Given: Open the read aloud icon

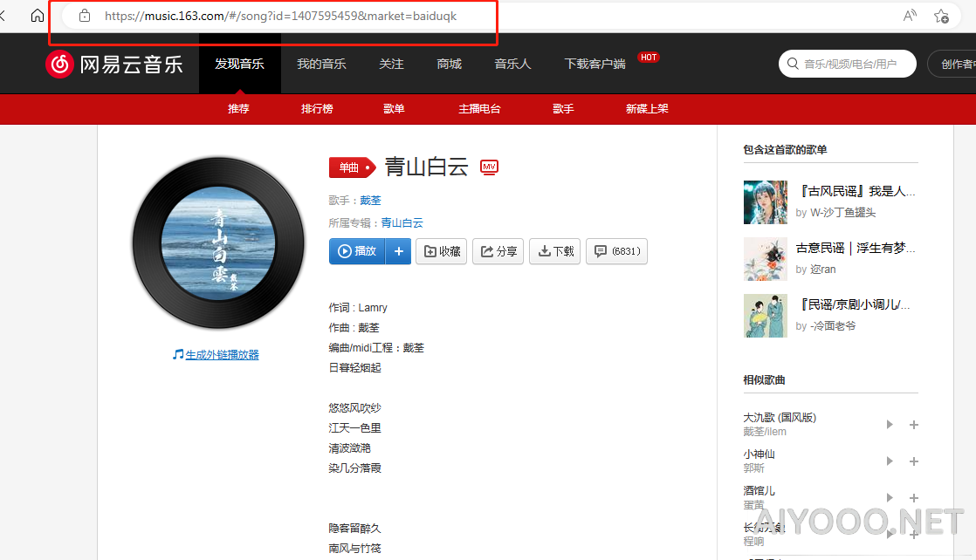Looking at the screenshot, I should (910, 16).
